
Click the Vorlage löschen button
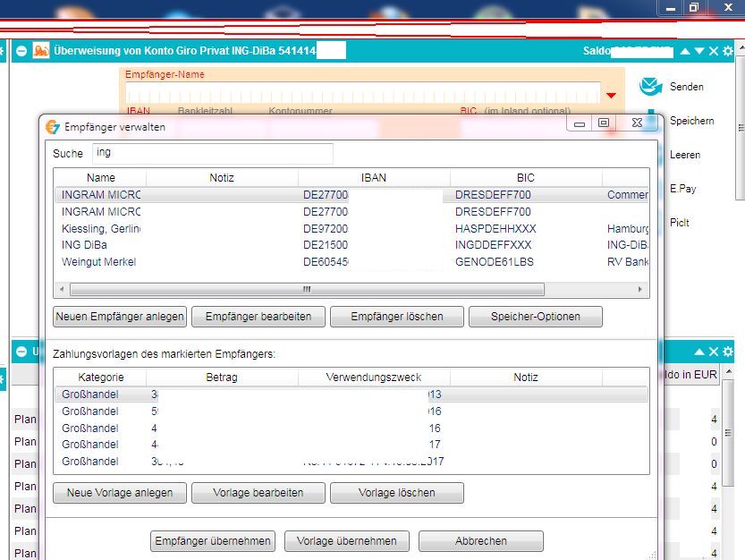tap(397, 493)
